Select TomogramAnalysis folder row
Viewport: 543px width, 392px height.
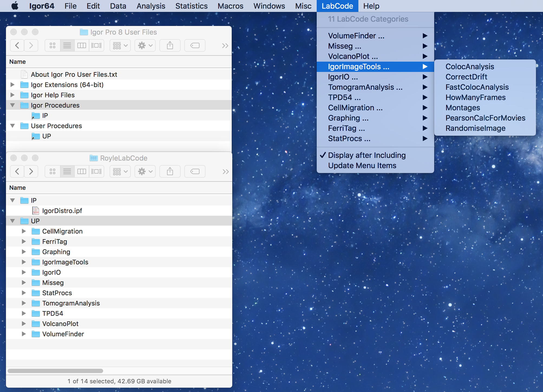(119, 303)
